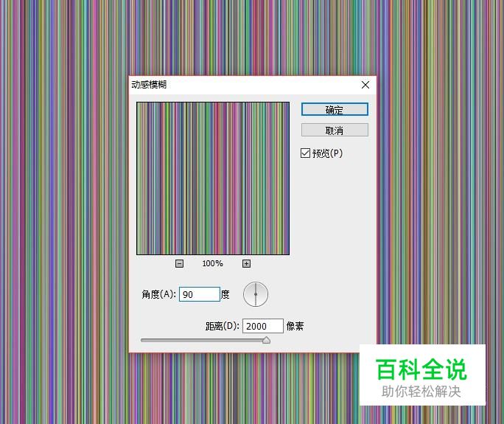Close the 动感模糊 dialog
Screen dimensions: 504x424
[365, 85]
